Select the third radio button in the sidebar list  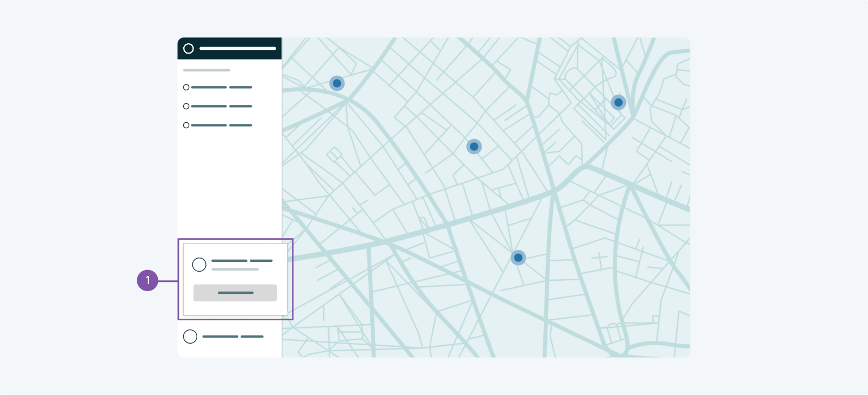pos(186,125)
